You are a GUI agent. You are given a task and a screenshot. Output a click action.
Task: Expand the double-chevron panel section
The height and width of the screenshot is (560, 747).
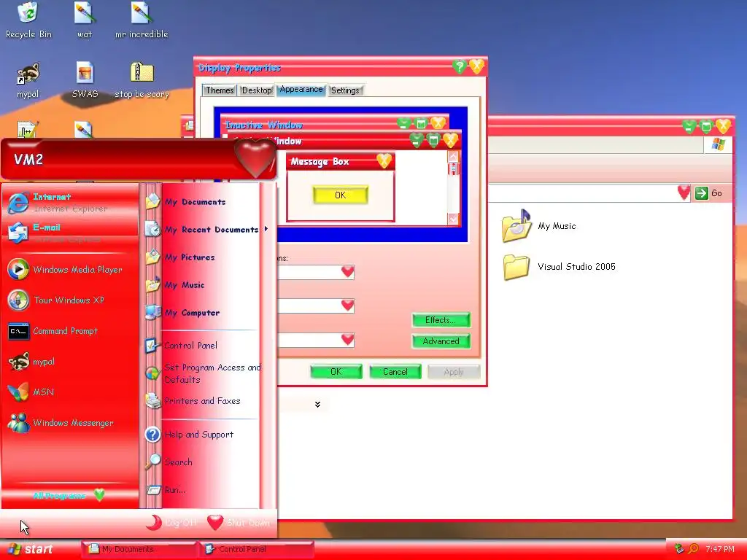coord(317,404)
